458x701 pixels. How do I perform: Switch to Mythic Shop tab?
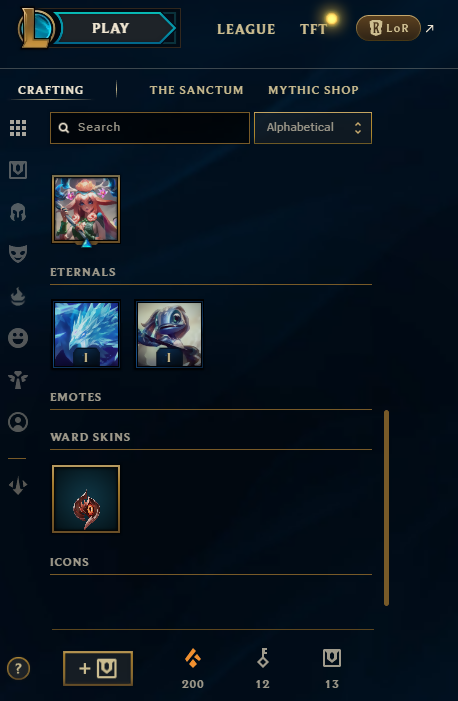coord(313,90)
